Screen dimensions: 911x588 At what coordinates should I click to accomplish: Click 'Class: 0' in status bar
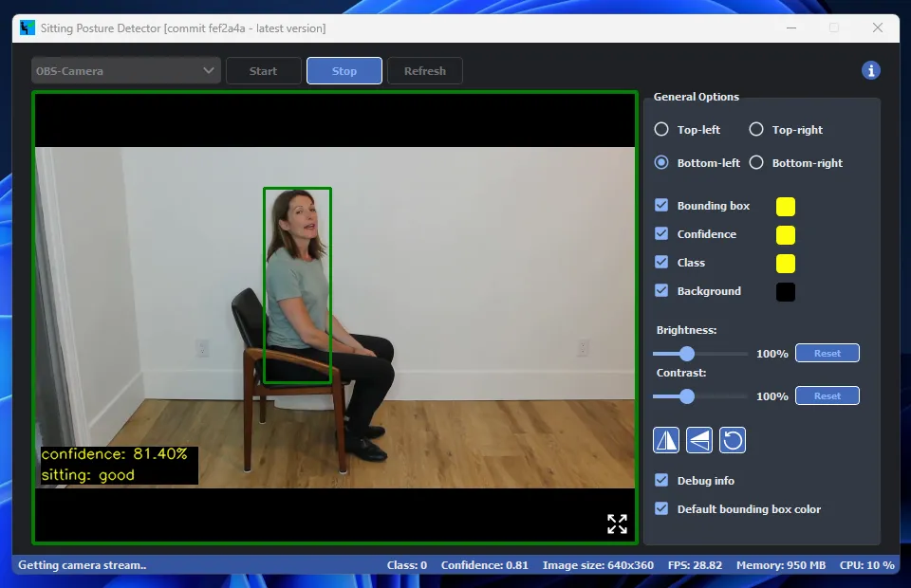407,565
